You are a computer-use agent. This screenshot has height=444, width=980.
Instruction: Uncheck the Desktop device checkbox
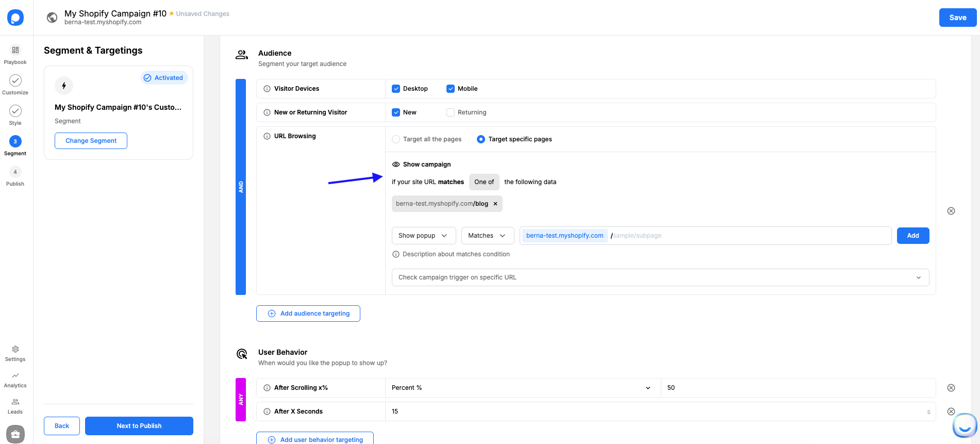(396, 89)
